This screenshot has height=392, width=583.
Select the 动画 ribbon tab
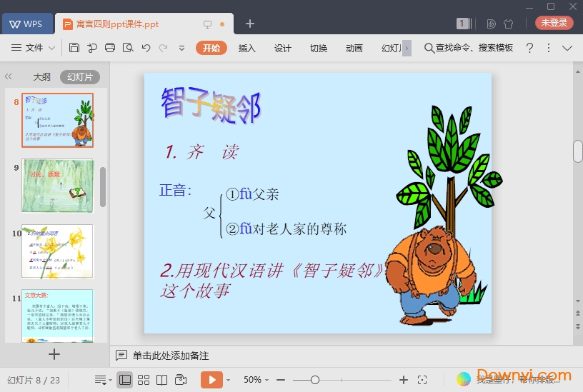(x=354, y=48)
